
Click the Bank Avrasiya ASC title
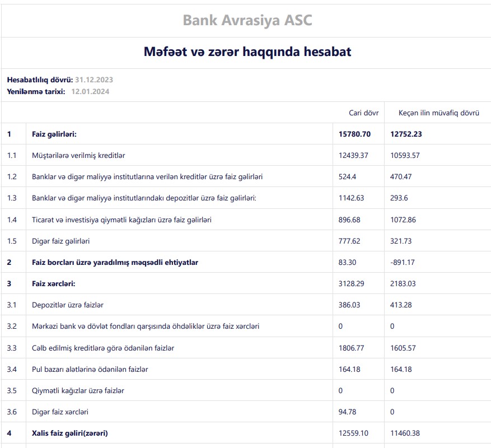(x=247, y=20)
